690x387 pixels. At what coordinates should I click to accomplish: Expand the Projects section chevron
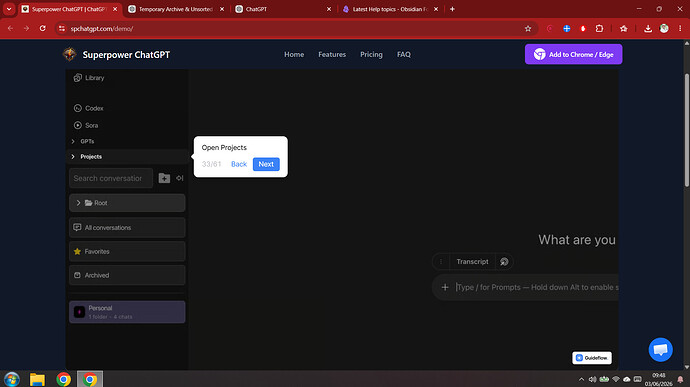click(73, 157)
